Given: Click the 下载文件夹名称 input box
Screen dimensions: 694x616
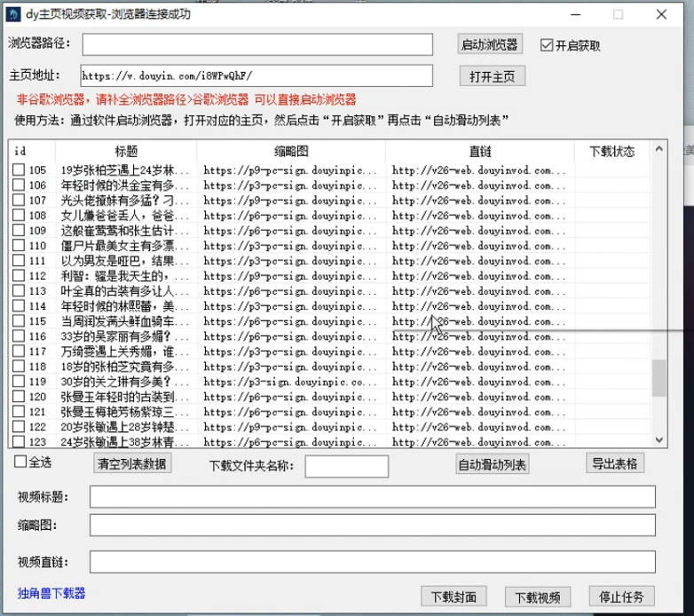Looking at the screenshot, I should (346, 466).
